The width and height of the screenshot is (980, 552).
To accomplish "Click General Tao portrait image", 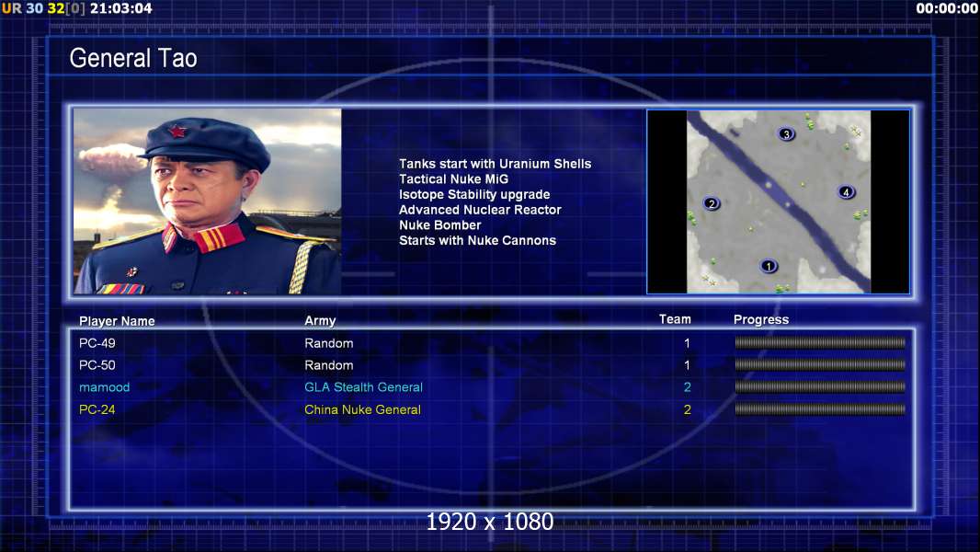I will [208, 201].
